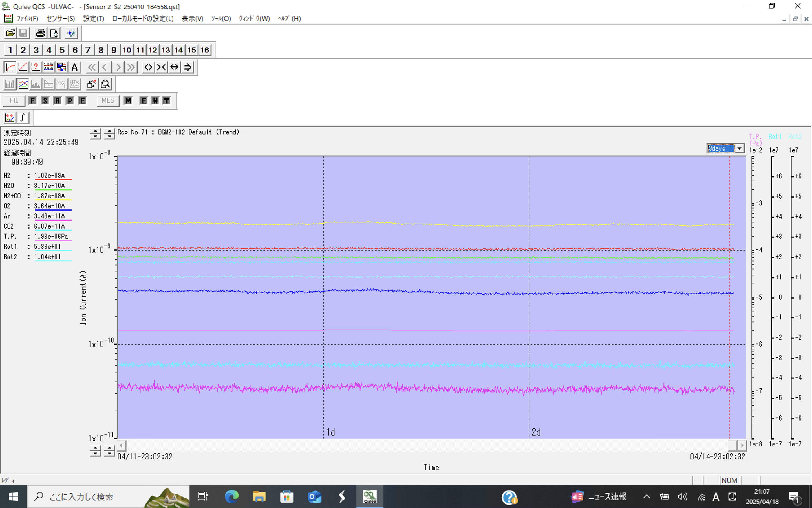Click the integral curve icon
Image resolution: width=812 pixels, height=508 pixels.
pos(23,118)
